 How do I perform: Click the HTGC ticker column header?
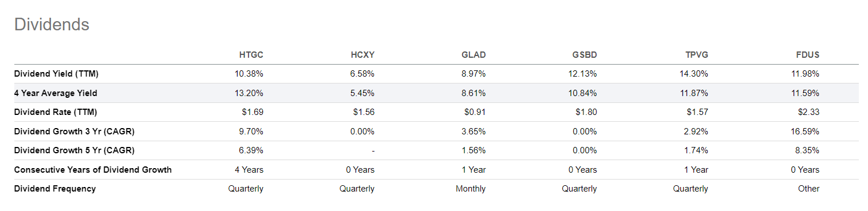pyautogui.click(x=251, y=55)
